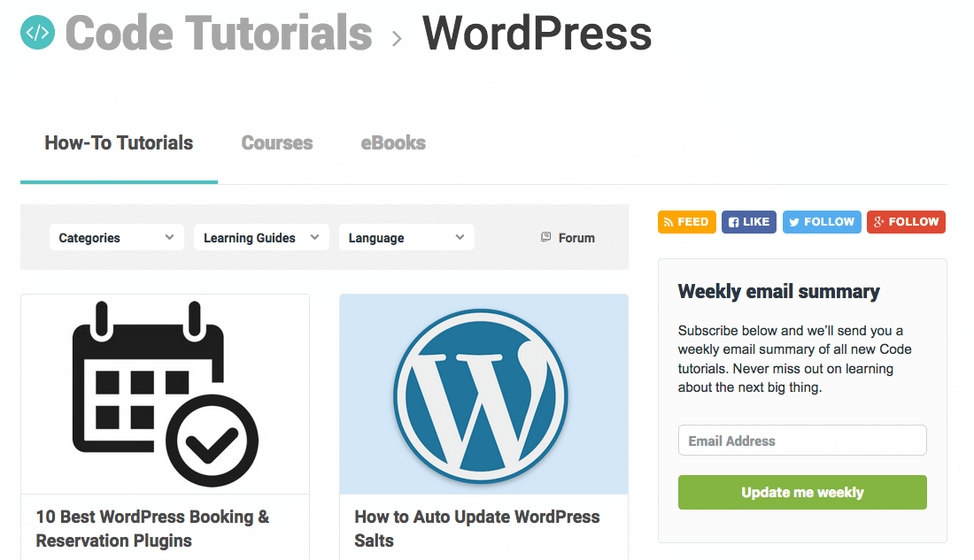Click the Twitter bird icon on Follow
Screen dimensions: 974x560
(x=794, y=222)
